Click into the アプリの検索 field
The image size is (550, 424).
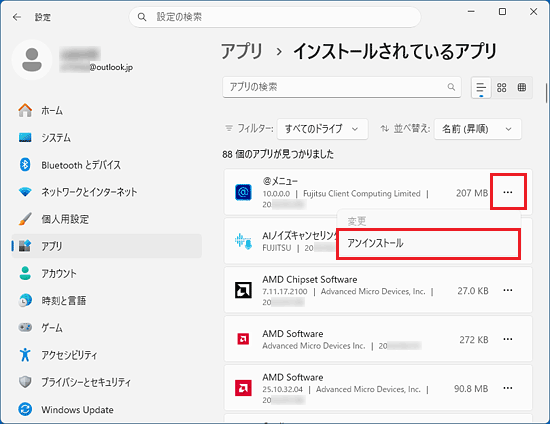[x=342, y=87]
